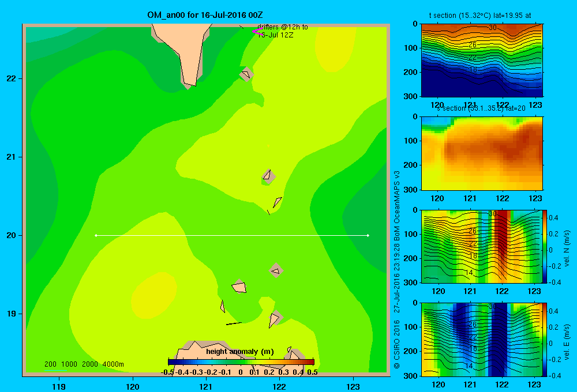Click depth label 300 on temperature section axis
This screenshot has width=577, height=392.
click(411, 96)
